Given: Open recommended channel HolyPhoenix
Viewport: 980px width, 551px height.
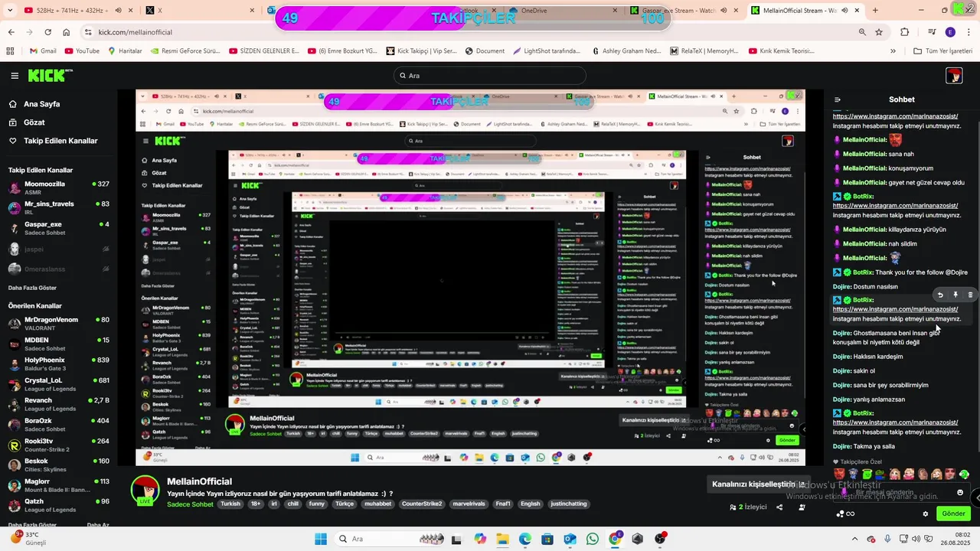Looking at the screenshot, I should point(59,364).
